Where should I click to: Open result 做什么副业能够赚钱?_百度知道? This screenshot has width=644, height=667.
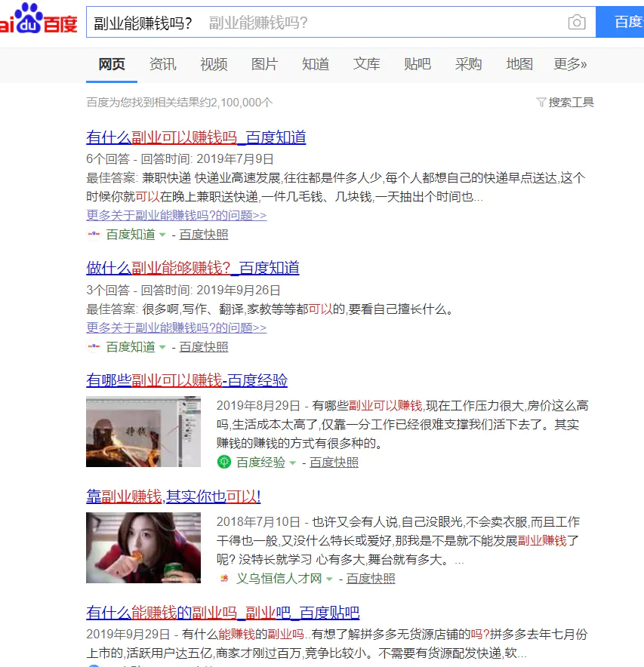[193, 268]
